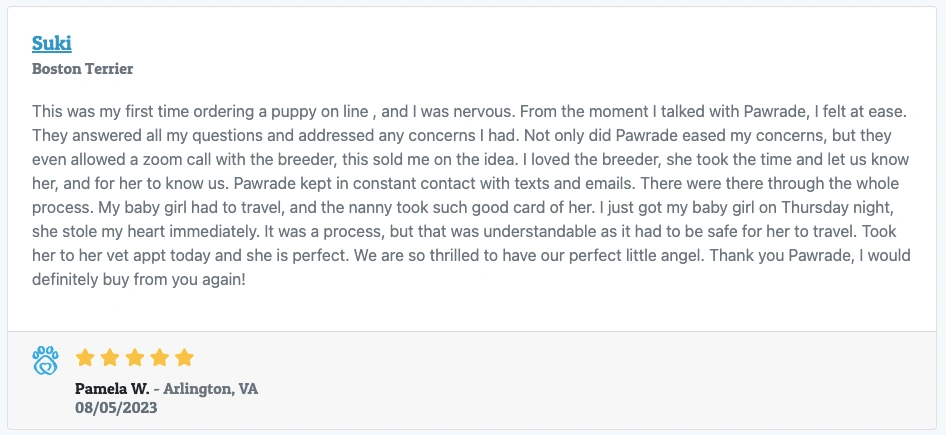Image resolution: width=946 pixels, height=435 pixels.
Task: Select the first rating star
Action: tap(85, 358)
